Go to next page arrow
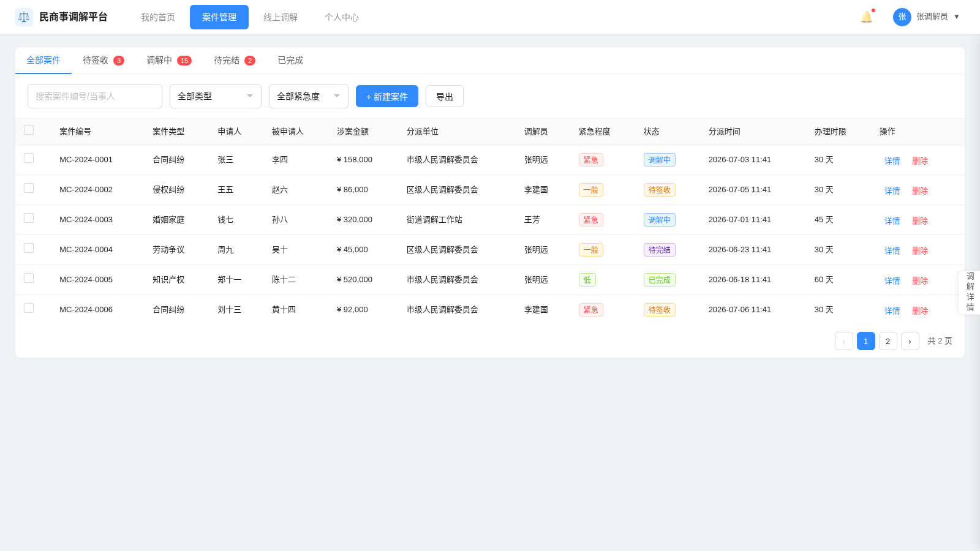980x551 pixels. point(910,341)
